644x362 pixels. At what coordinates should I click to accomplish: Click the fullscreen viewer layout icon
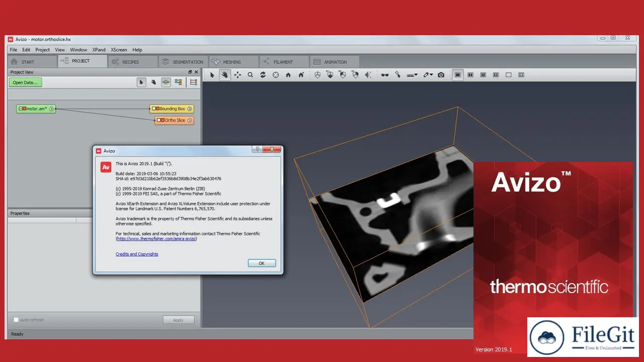click(509, 75)
